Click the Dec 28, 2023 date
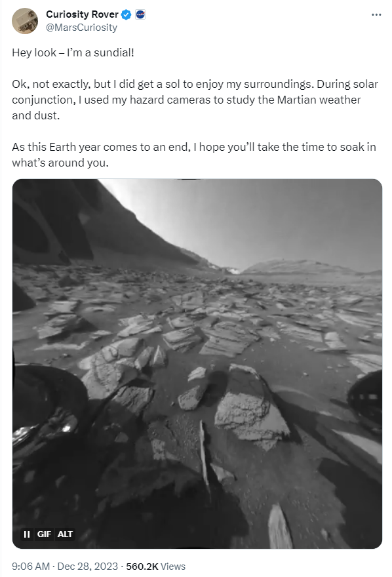This screenshot has width=392, height=577. [x=88, y=567]
